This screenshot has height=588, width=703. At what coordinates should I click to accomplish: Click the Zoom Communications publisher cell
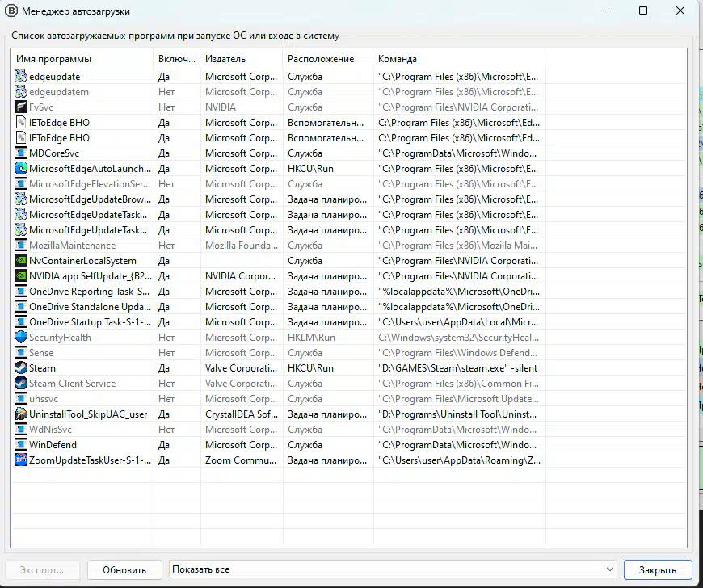(x=241, y=460)
